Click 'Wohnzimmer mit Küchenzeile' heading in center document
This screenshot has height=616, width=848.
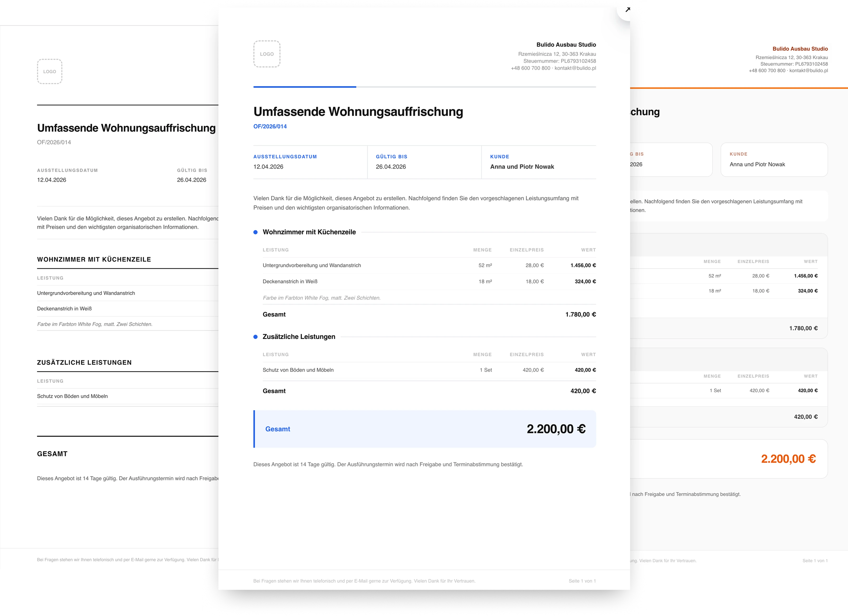point(309,232)
